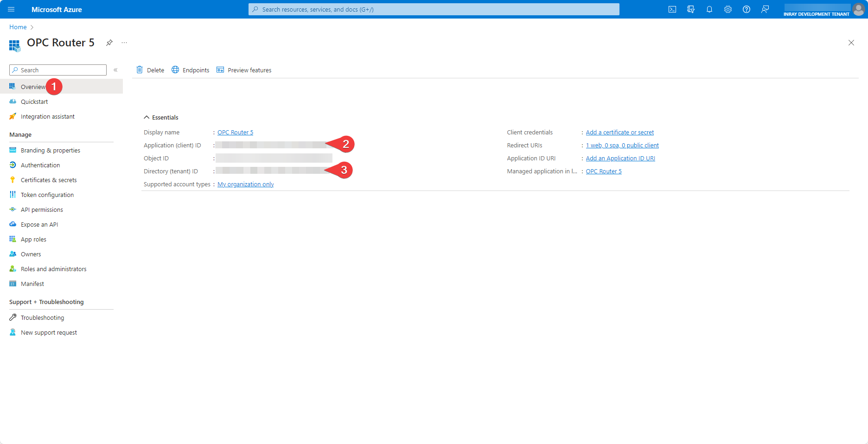The image size is (868, 444).
Task: Open the user account avatar menu
Action: click(x=858, y=9)
